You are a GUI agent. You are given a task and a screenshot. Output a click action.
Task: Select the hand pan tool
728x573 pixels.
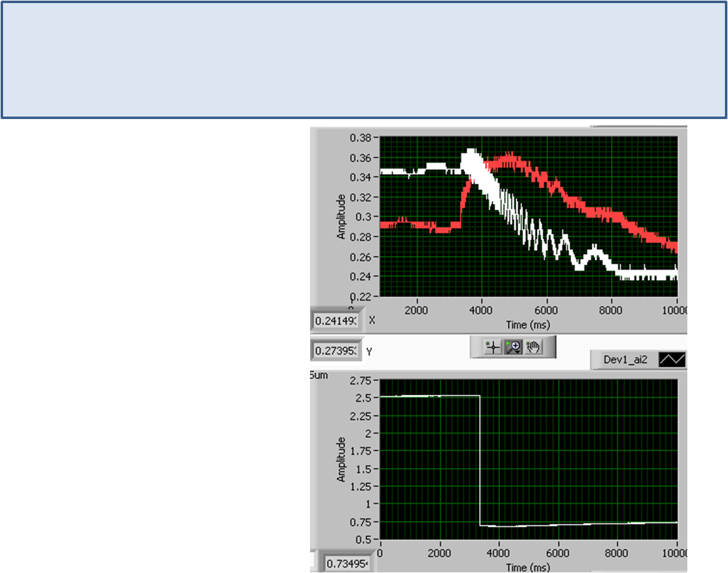(534, 347)
